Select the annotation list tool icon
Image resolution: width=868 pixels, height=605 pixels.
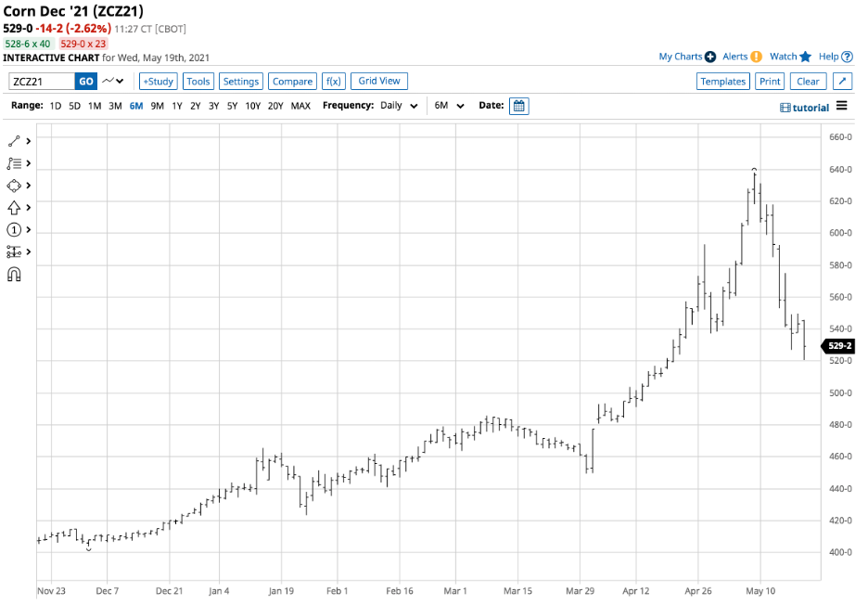[x=14, y=163]
